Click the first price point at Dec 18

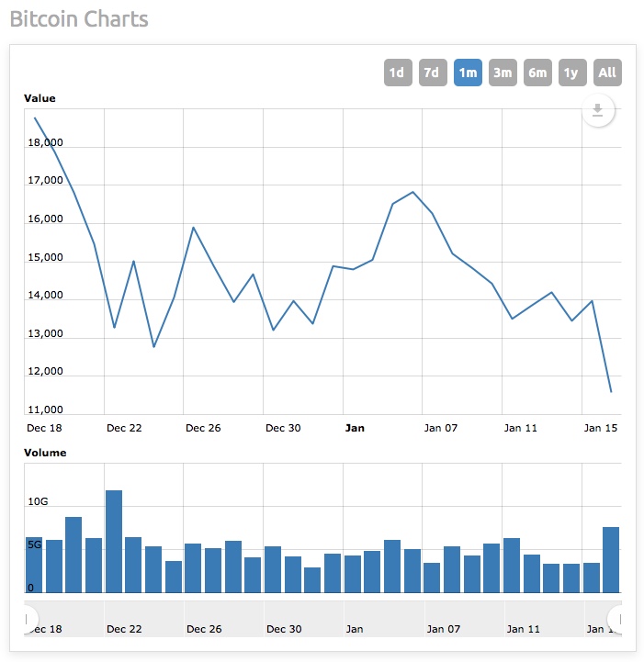coord(35,118)
